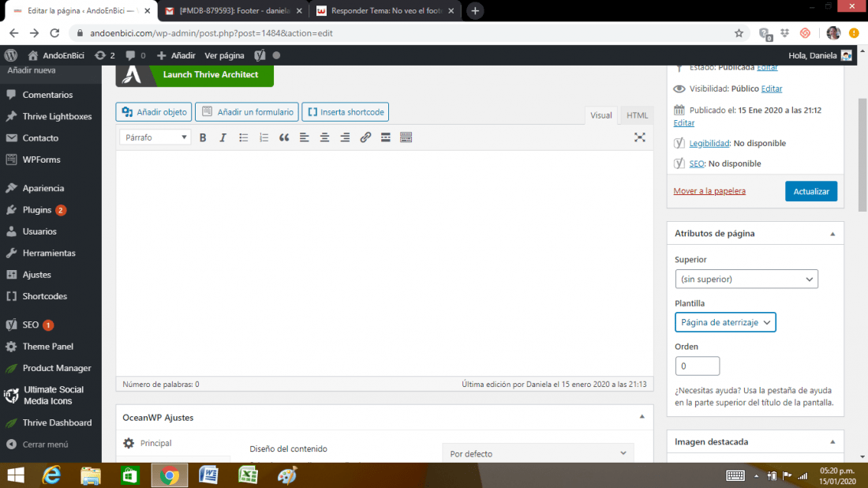Click Inserta shortcode button
Image resolution: width=868 pixels, height=488 pixels.
(346, 112)
